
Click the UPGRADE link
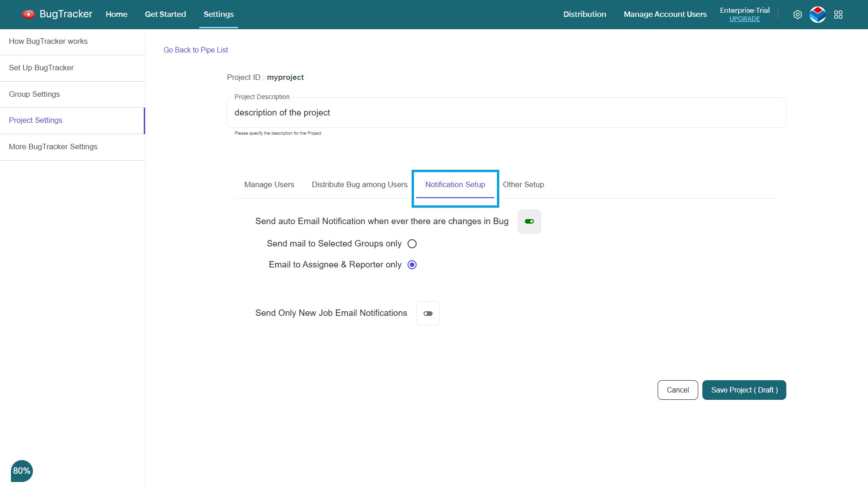[x=744, y=19]
